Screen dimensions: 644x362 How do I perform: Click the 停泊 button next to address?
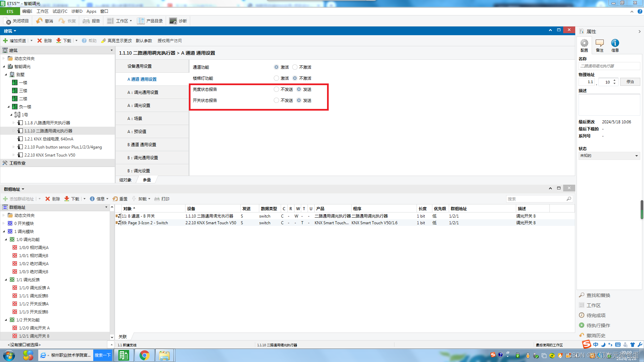point(630,82)
